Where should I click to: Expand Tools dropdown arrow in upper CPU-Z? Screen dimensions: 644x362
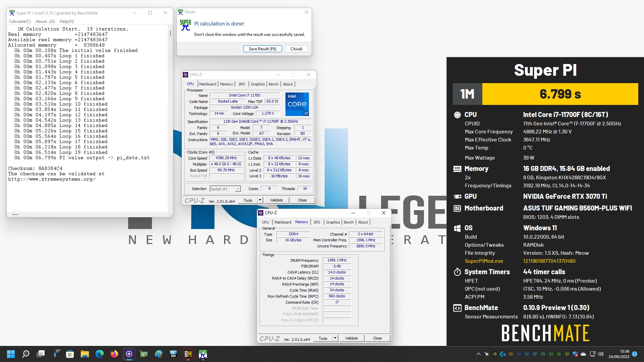[260, 200]
